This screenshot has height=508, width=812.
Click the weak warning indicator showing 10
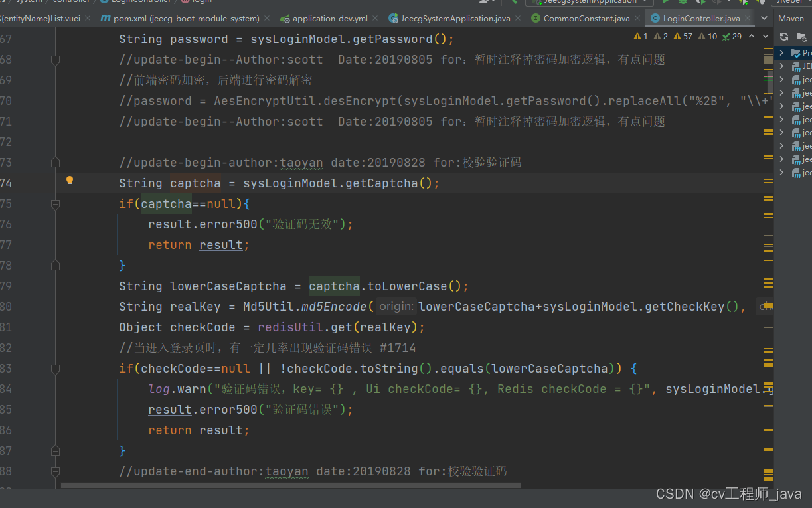coord(707,36)
